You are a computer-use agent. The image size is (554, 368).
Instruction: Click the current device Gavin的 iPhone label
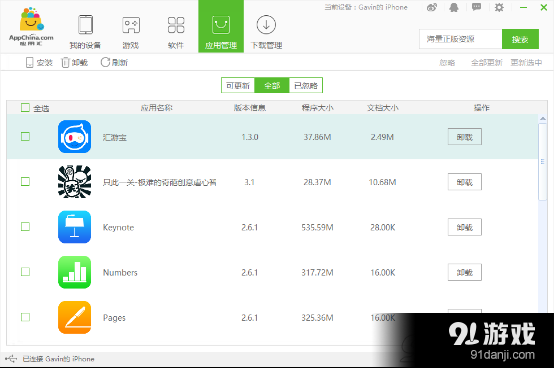(366, 7)
